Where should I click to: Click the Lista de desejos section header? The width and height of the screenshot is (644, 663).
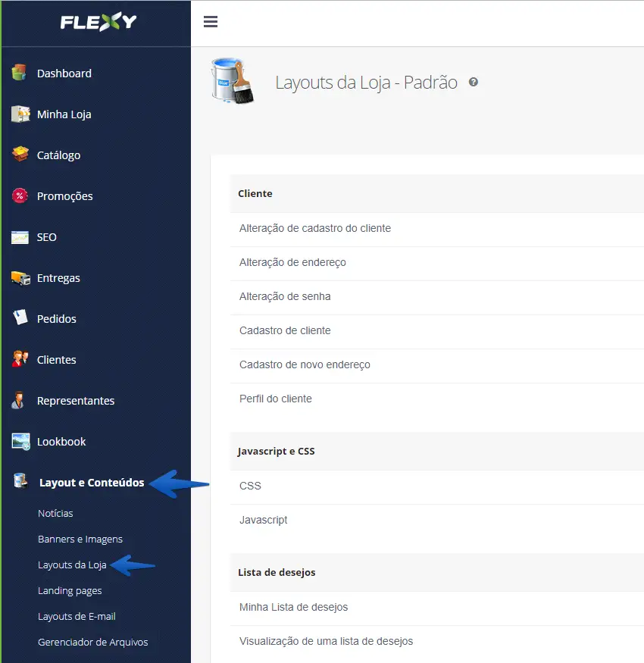pyautogui.click(x=437, y=573)
